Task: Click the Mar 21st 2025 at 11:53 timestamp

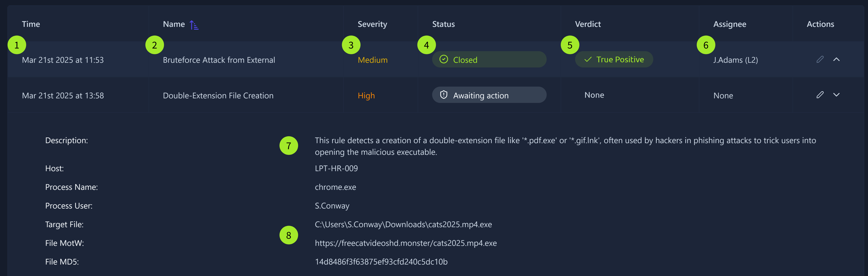Action: coord(63,60)
